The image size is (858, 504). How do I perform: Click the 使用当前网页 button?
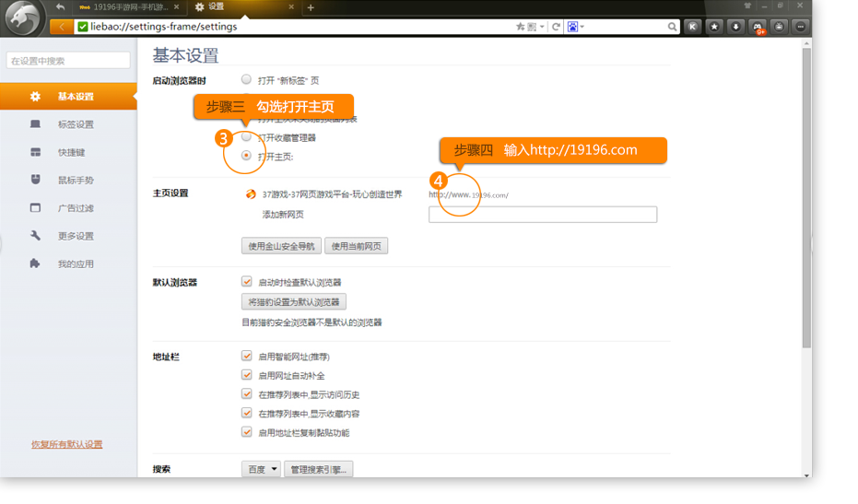point(356,246)
